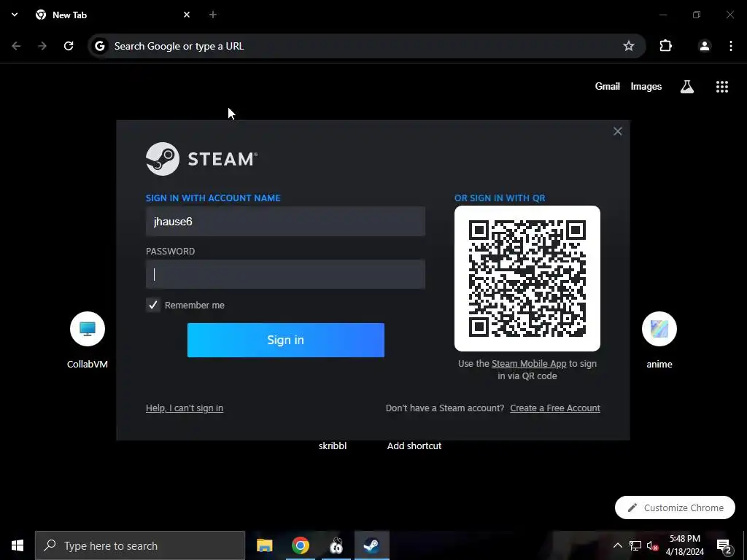The image size is (747, 560).
Task: Click the skribbl shortcut label
Action: [x=333, y=446]
